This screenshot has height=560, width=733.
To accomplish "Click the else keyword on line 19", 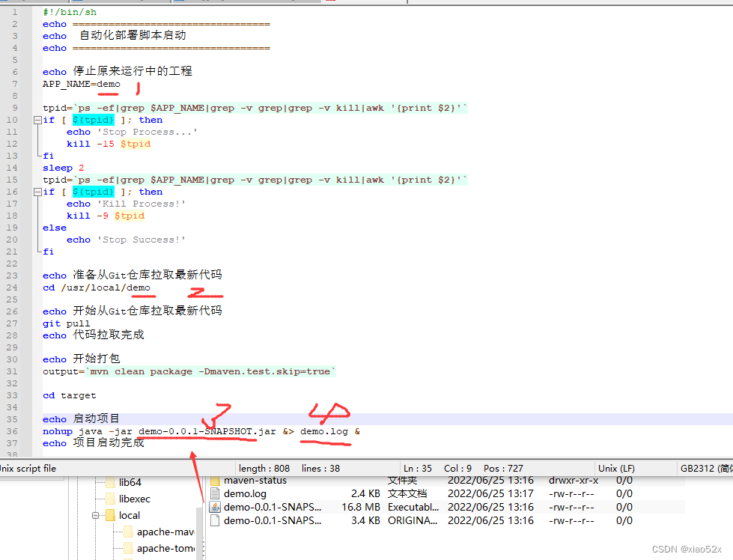I will click(55, 228).
